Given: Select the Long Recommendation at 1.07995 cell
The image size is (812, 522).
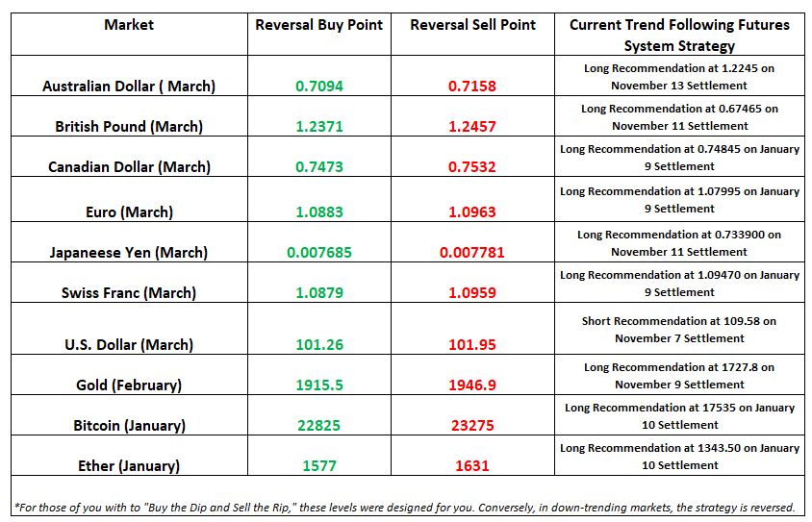Looking at the screenshot, I should [x=679, y=200].
